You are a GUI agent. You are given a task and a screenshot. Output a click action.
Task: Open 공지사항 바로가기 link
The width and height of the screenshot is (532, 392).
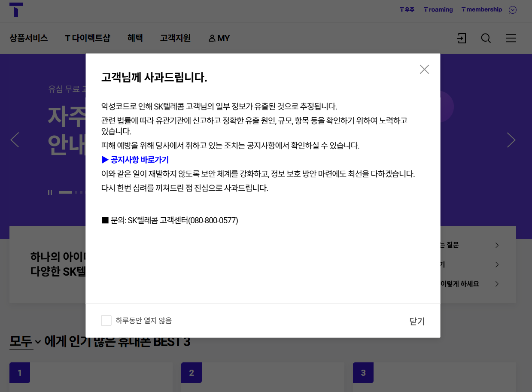point(135,160)
